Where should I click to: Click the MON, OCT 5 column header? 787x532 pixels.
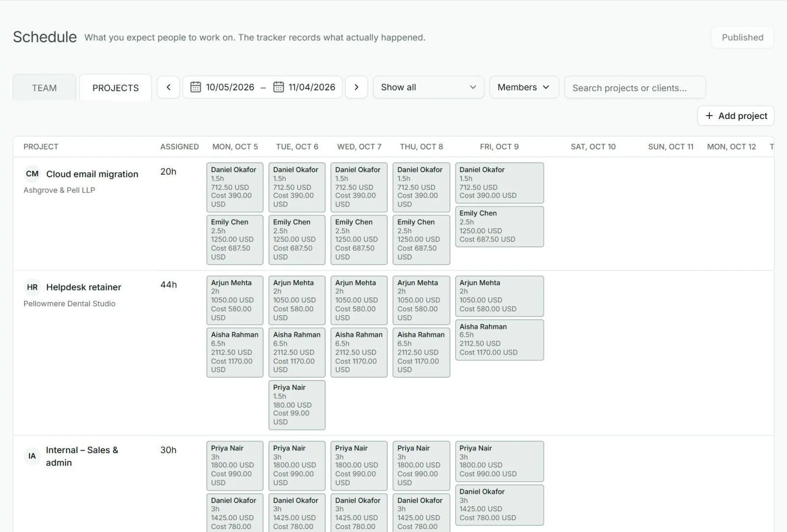[235, 147]
